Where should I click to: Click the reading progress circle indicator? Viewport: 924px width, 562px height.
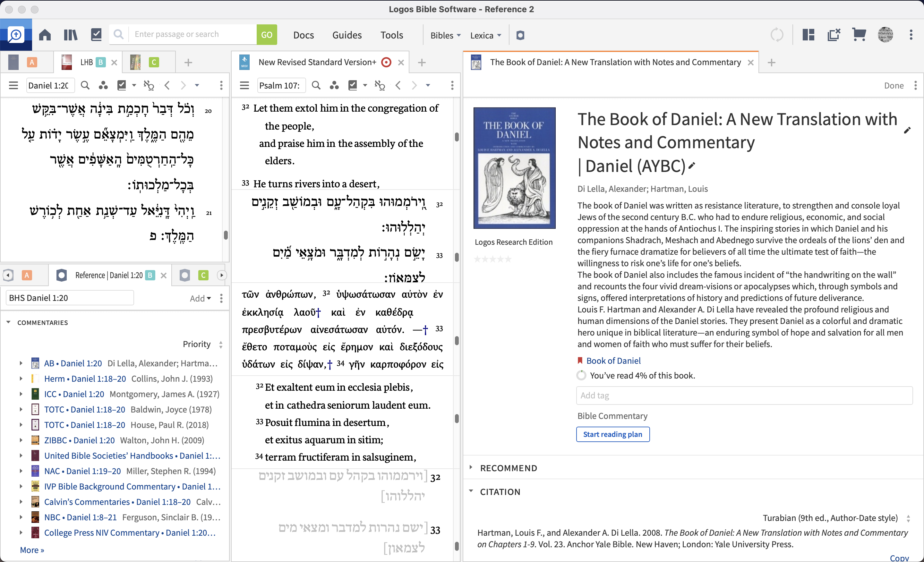(x=581, y=375)
